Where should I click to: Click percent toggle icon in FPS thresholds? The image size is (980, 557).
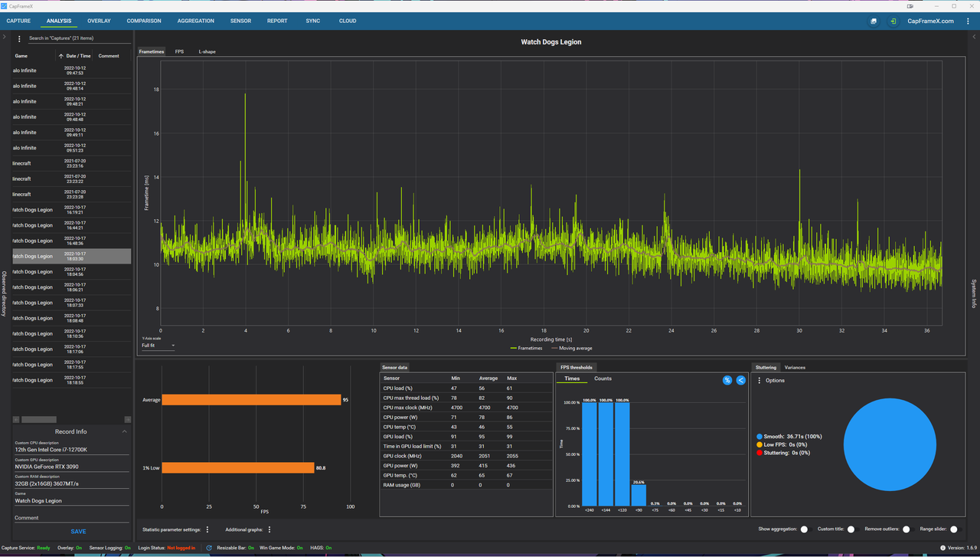[727, 380]
